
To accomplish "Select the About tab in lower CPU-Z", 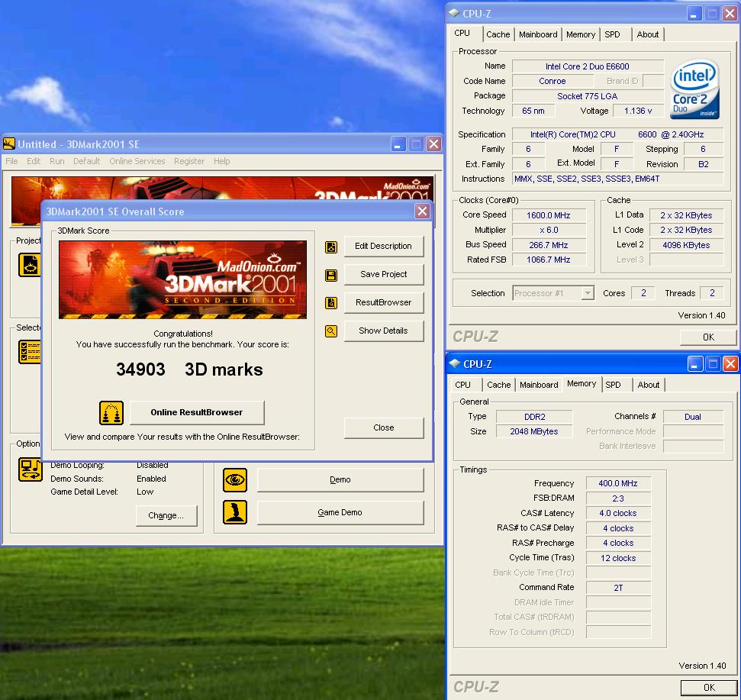I will point(649,385).
